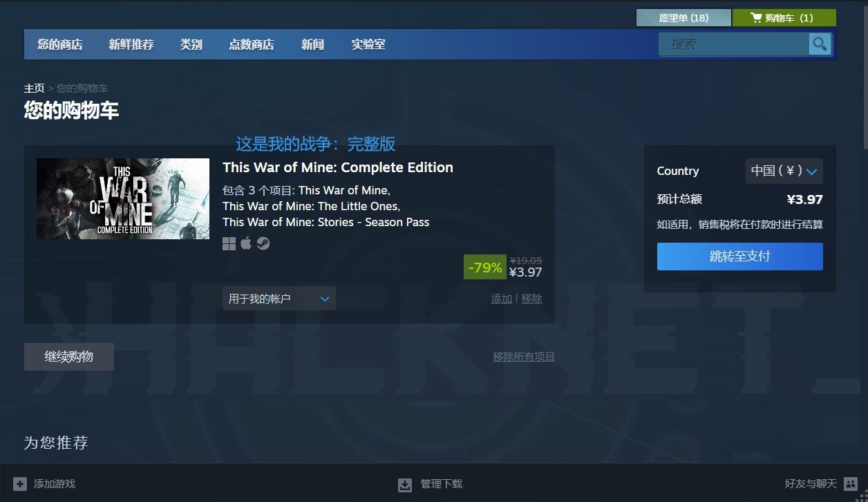Click 继续购物 button

(69, 357)
